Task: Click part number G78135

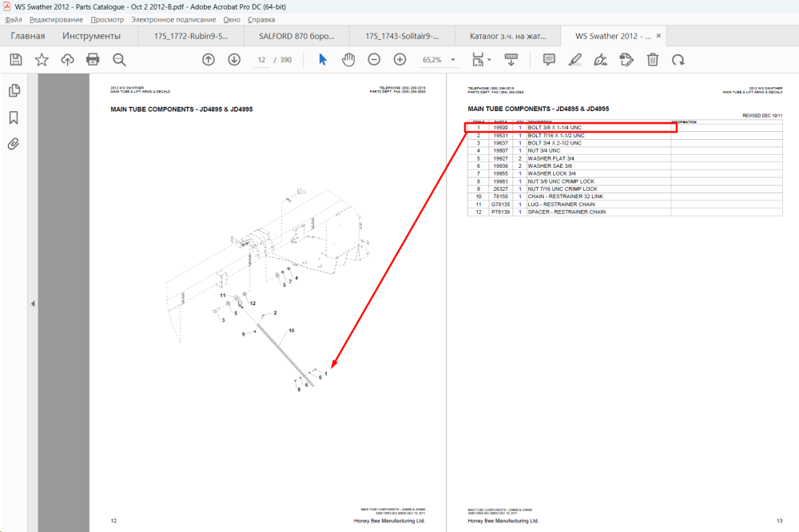Action: click(x=500, y=204)
